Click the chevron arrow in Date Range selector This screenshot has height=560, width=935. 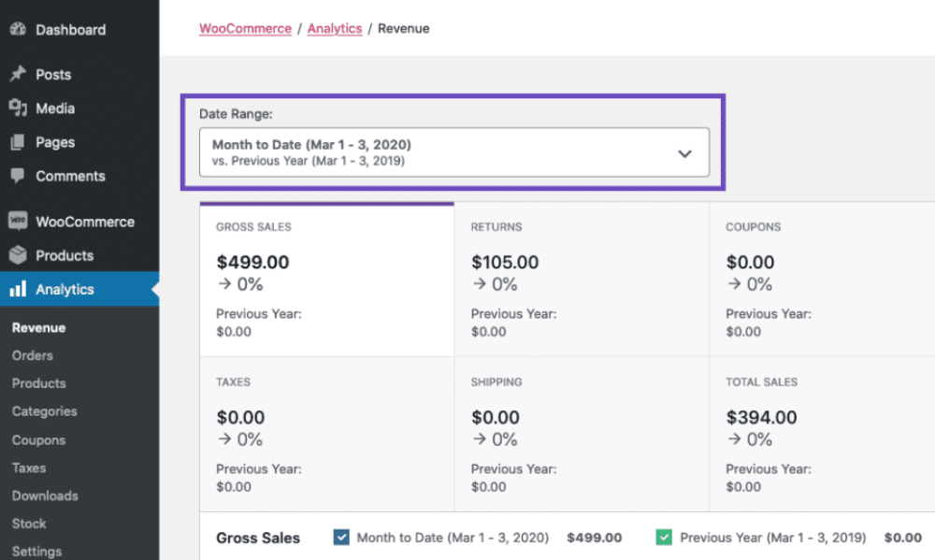[x=684, y=153]
